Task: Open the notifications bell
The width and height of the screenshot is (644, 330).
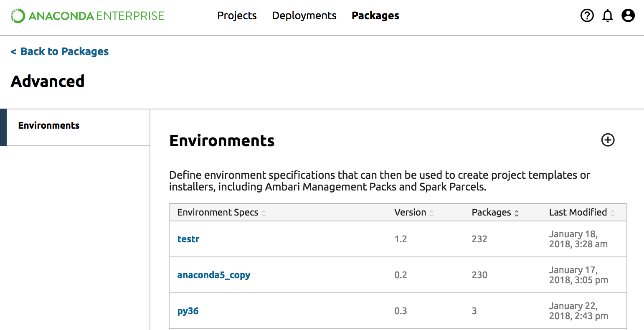Action: [608, 16]
